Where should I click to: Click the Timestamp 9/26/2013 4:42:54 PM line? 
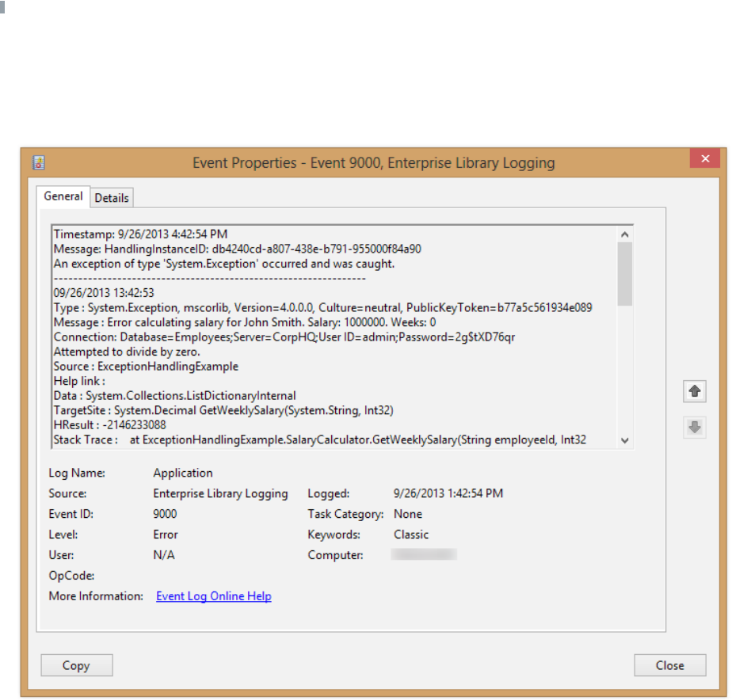point(140,234)
